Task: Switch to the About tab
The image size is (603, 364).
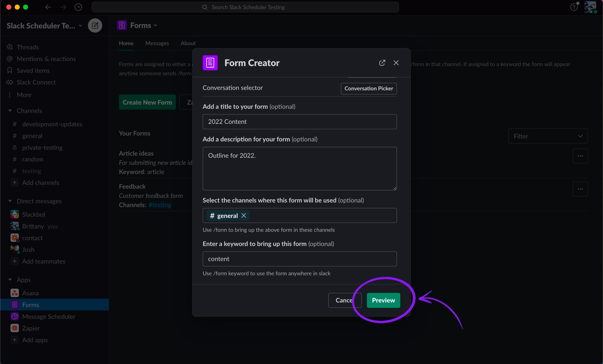Action: click(x=188, y=43)
